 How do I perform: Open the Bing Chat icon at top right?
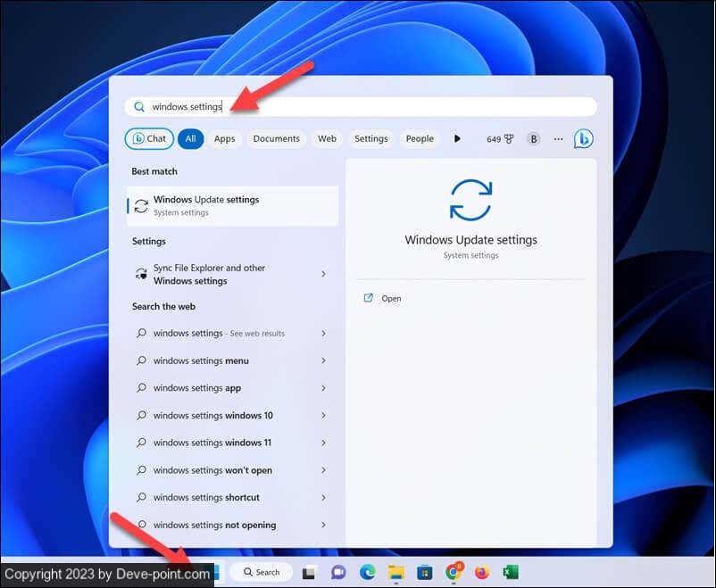click(x=583, y=138)
